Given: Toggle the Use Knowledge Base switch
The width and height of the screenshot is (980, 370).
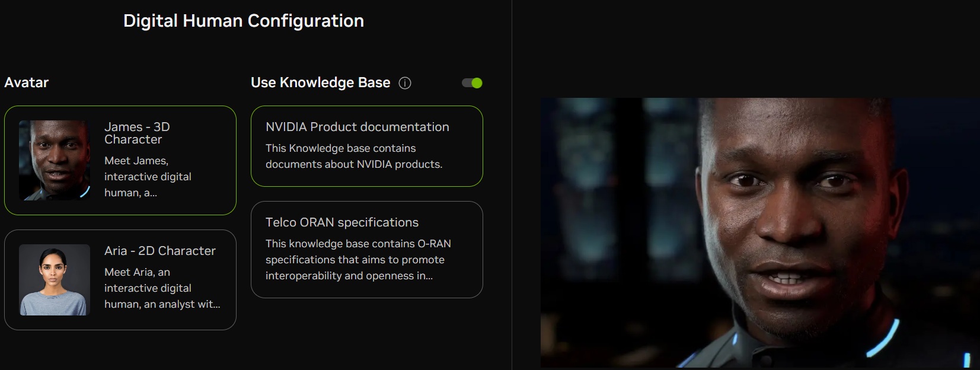Looking at the screenshot, I should [x=472, y=83].
